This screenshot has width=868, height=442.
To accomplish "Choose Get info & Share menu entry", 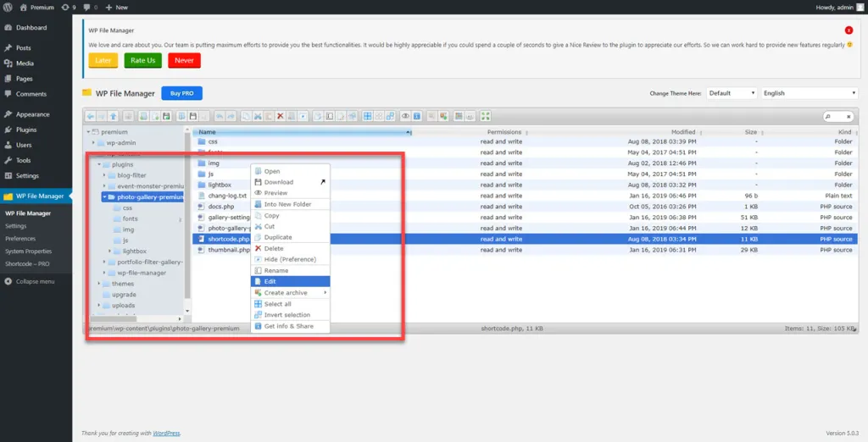I will coord(290,326).
